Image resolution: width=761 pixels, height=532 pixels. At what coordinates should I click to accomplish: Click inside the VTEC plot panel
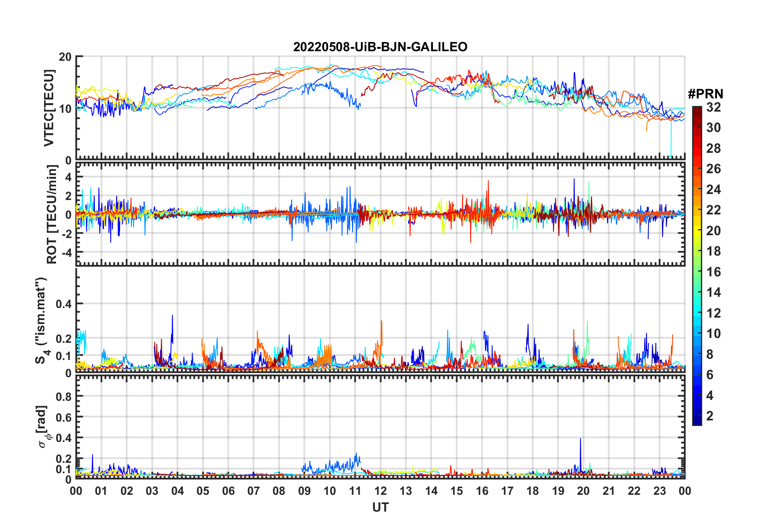tap(380, 108)
